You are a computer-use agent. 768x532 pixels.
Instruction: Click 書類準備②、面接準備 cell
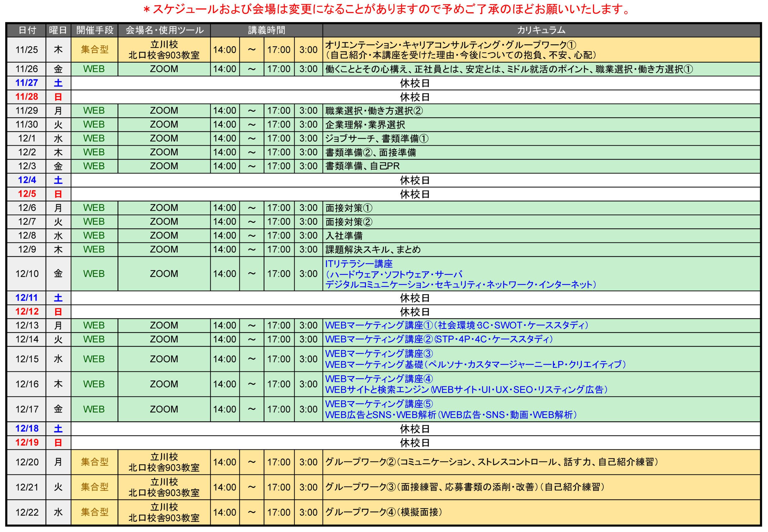[x=541, y=152]
